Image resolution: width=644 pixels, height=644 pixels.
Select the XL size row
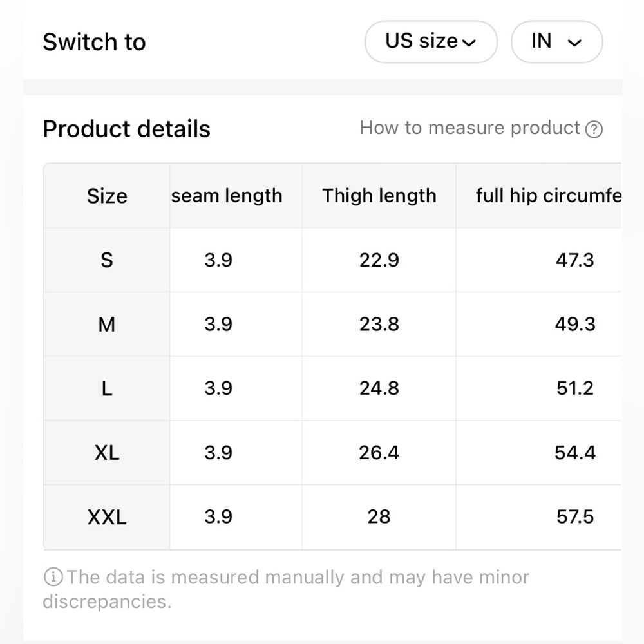click(107, 453)
